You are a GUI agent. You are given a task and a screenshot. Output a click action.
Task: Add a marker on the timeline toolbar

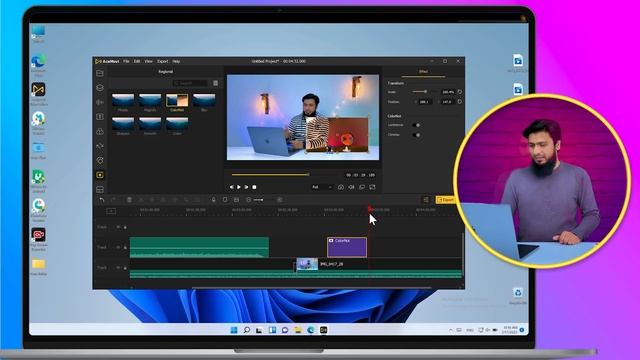point(225,200)
